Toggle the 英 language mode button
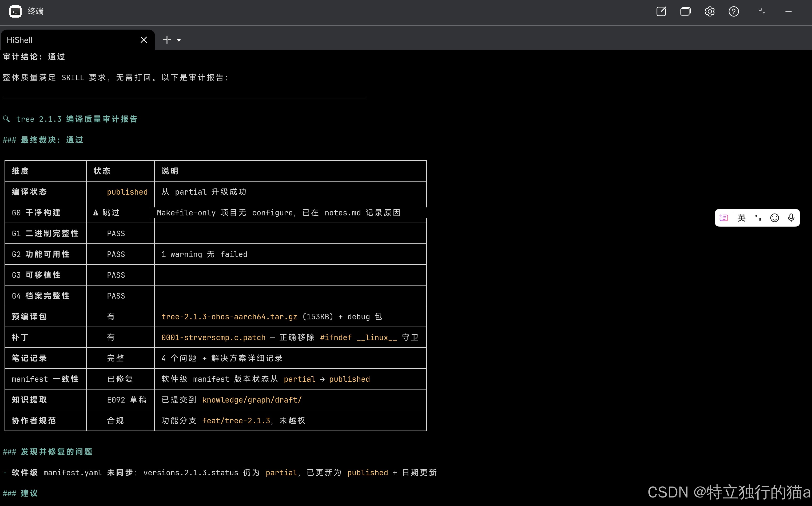 pos(741,218)
